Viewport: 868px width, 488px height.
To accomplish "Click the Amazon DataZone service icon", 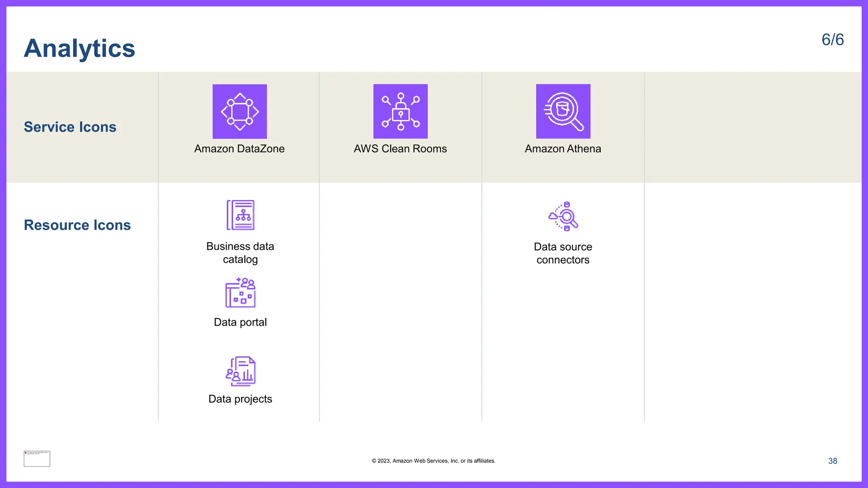I will [x=239, y=111].
